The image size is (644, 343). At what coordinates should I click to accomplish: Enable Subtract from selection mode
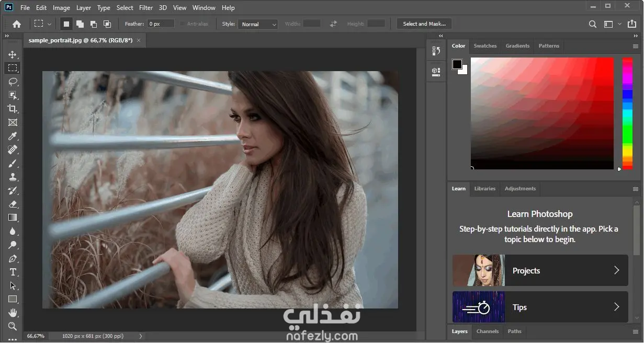(94, 24)
